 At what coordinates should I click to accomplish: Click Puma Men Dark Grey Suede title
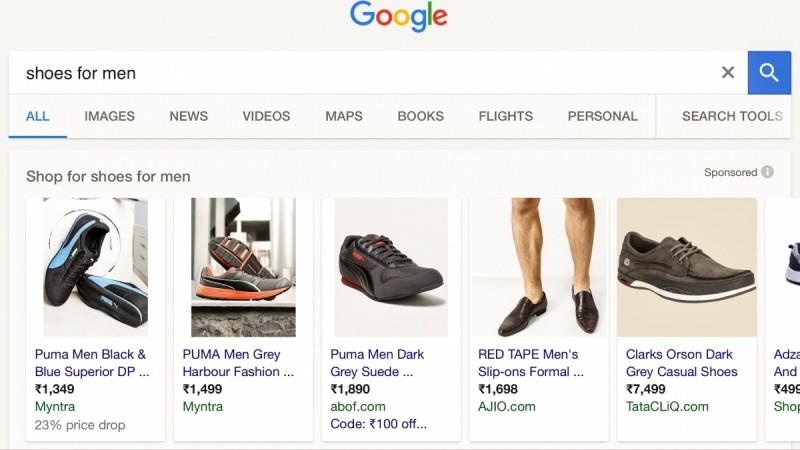pyautogui.click(x=378, y=363)
